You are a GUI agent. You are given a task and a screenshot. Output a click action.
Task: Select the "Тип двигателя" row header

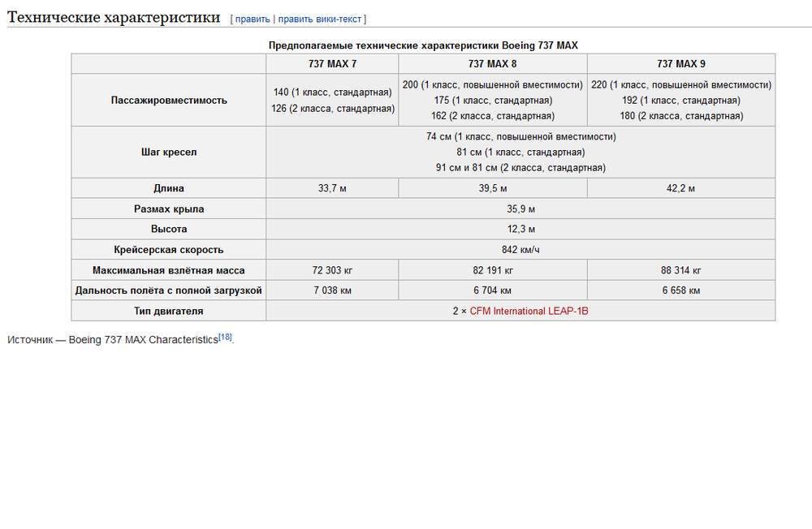click(x=169, y=311)
